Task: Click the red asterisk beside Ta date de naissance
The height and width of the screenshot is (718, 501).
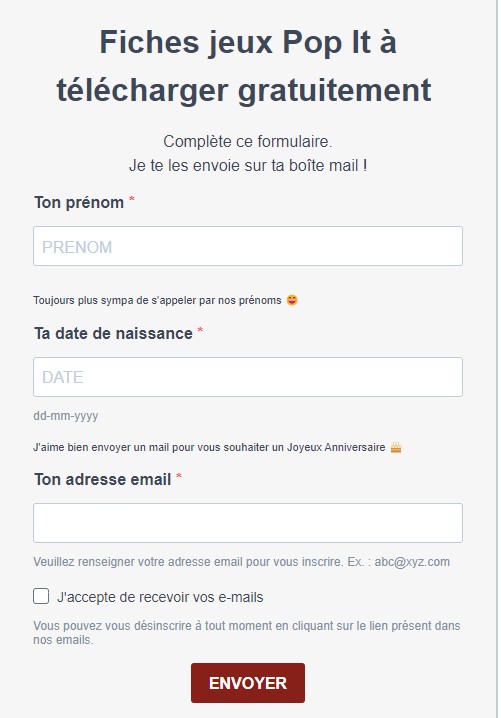Action: pos(200,331)
